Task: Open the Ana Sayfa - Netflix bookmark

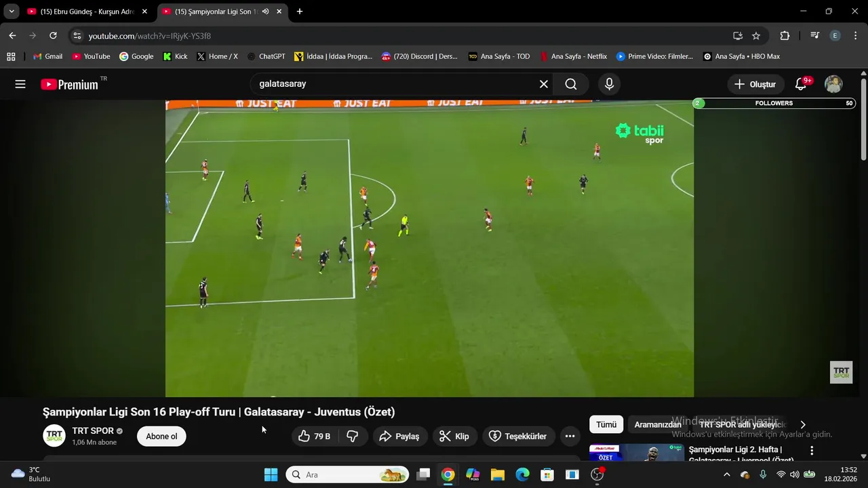Action: coord(573,56)
